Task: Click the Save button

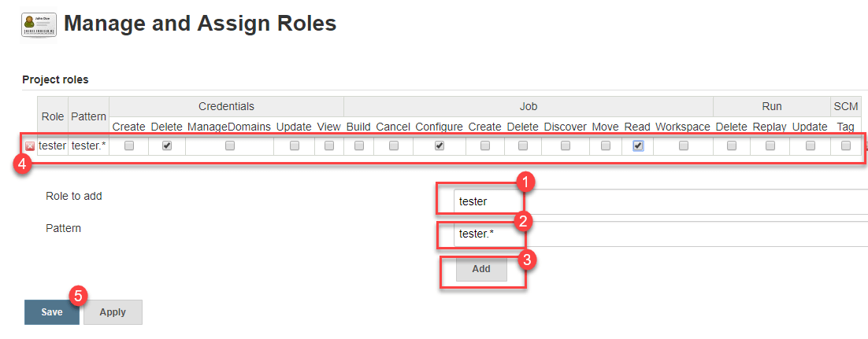Action: point(52,311)
